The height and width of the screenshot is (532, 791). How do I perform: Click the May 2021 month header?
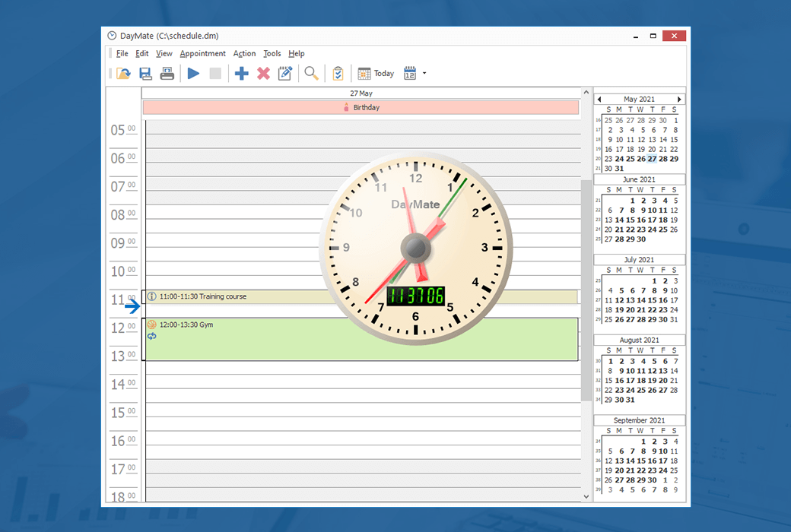coord(639,100)
